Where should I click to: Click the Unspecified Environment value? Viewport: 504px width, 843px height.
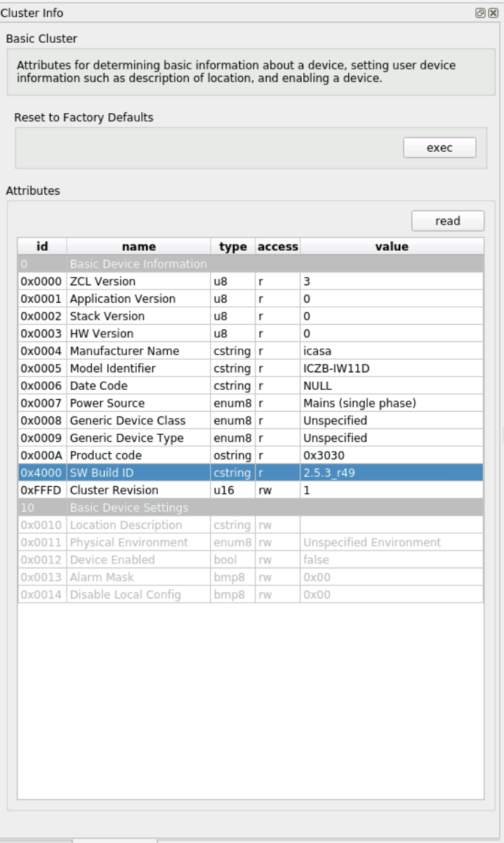(x=392, y=542)
